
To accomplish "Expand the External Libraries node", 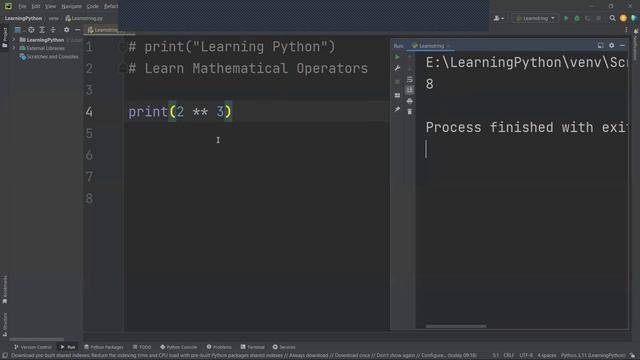I will tap(14, 48).
